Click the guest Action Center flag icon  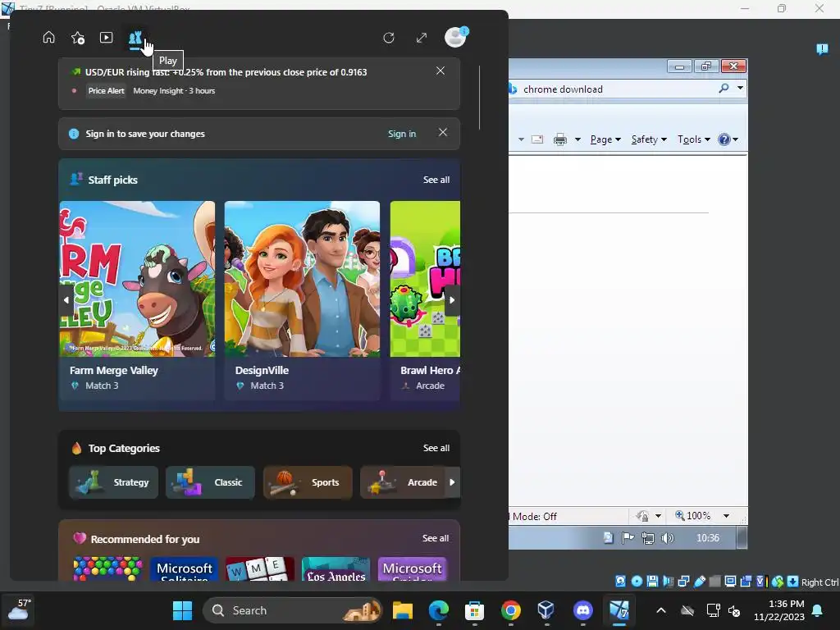(628, 537)
